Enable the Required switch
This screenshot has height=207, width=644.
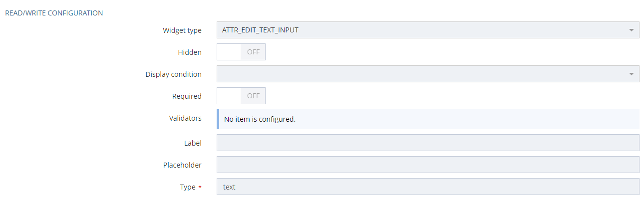tap(241, 96)
